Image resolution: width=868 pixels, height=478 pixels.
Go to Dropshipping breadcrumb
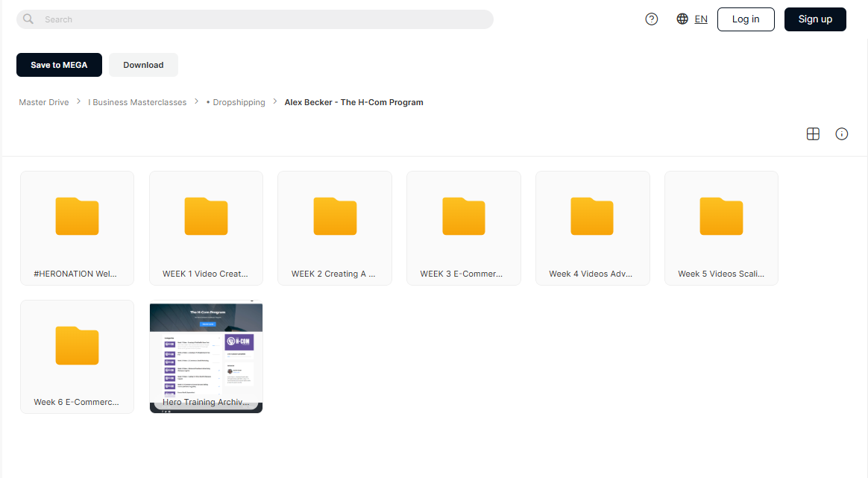pos(236,102)
